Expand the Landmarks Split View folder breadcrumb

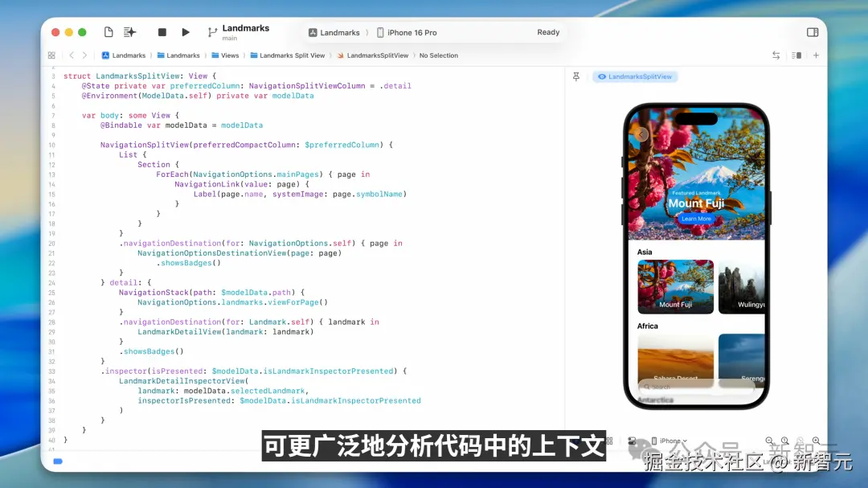click(x=287, y=55)
